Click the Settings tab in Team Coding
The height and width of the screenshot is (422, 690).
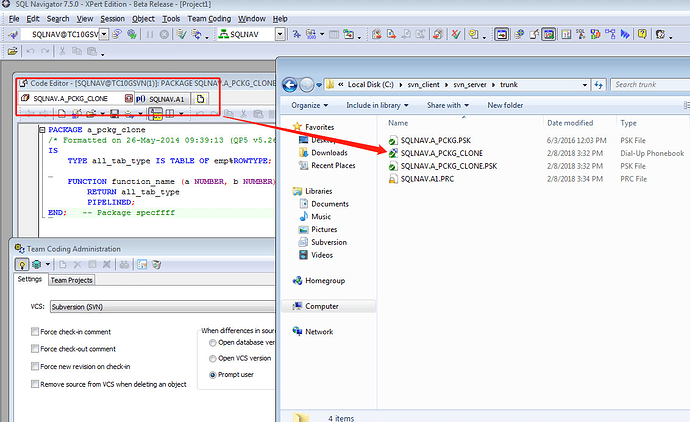coord(29,279)
